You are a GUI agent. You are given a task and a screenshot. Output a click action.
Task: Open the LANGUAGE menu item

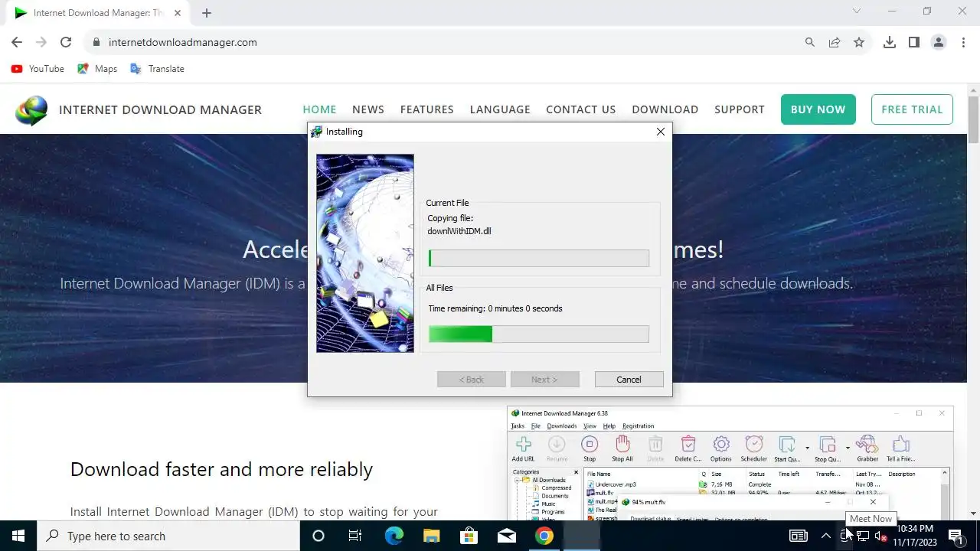pyautogui.click(x=500, y=109)
